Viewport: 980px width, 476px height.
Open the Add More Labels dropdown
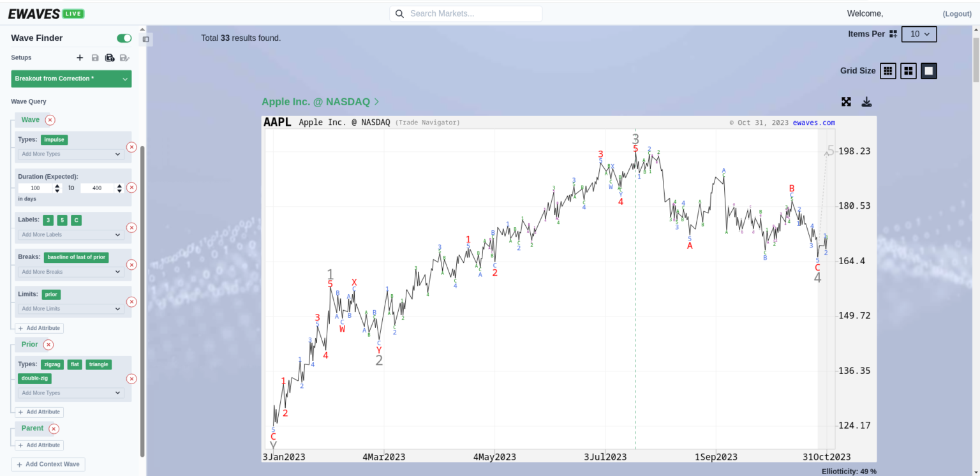coord(71,235)
